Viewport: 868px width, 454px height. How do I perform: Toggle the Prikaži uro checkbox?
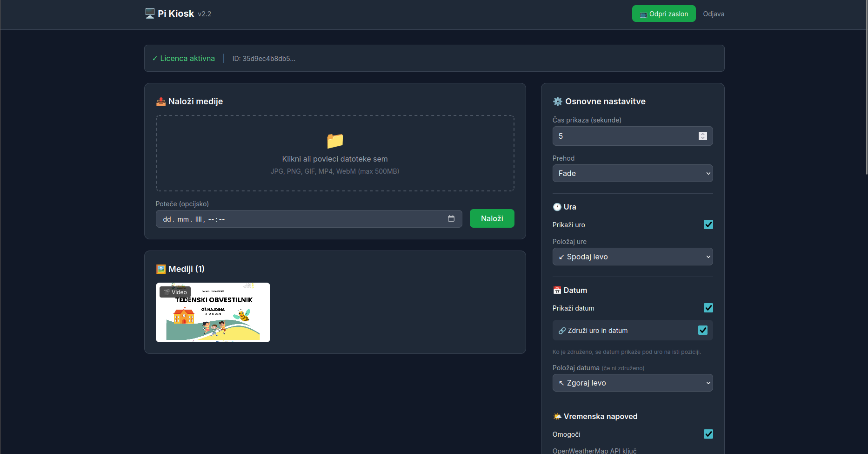point(708,224)
